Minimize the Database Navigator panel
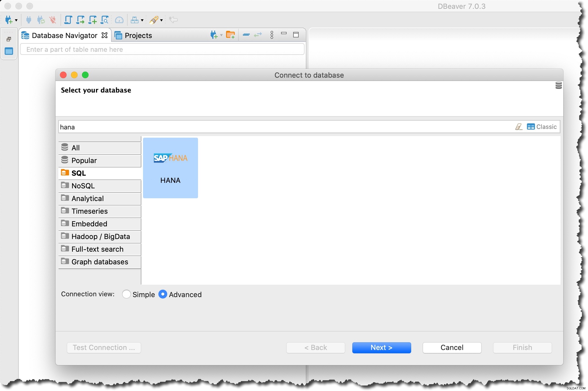Image resolution: width=588 pixels, height=391 pixels. coord(284,33)
